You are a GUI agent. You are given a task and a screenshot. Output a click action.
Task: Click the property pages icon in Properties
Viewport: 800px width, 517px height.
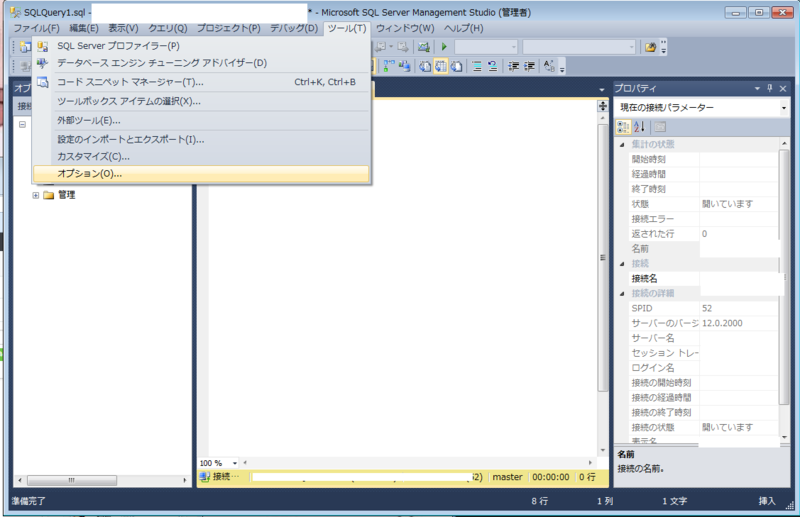pyautogui.click(x=660, y=127)
